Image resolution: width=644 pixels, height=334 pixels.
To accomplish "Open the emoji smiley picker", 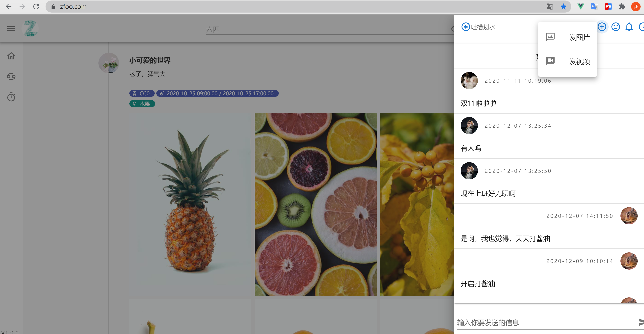I will point(615,27).
